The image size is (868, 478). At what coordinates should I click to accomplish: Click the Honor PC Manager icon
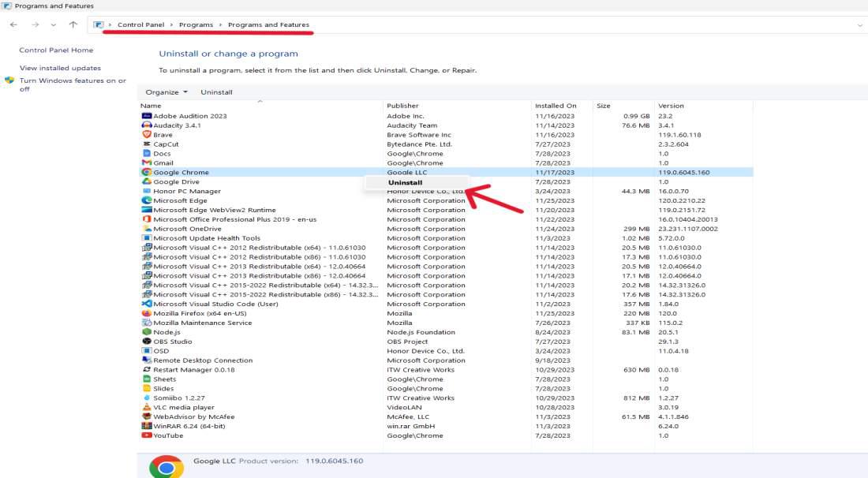pyautogui.click(x=147, y=192)
